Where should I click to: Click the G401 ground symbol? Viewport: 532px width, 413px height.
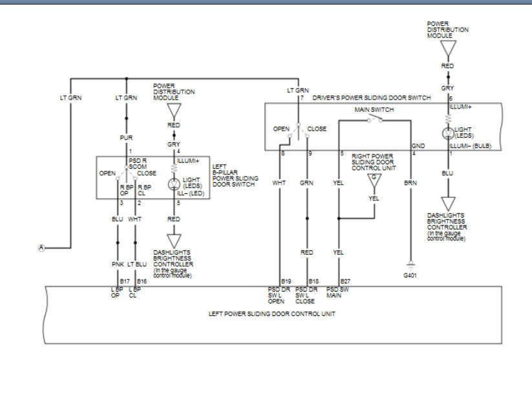[411, 263]
